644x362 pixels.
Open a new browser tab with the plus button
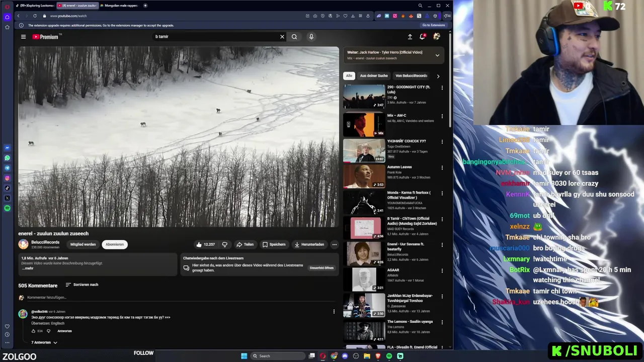[x=145, y=6]
